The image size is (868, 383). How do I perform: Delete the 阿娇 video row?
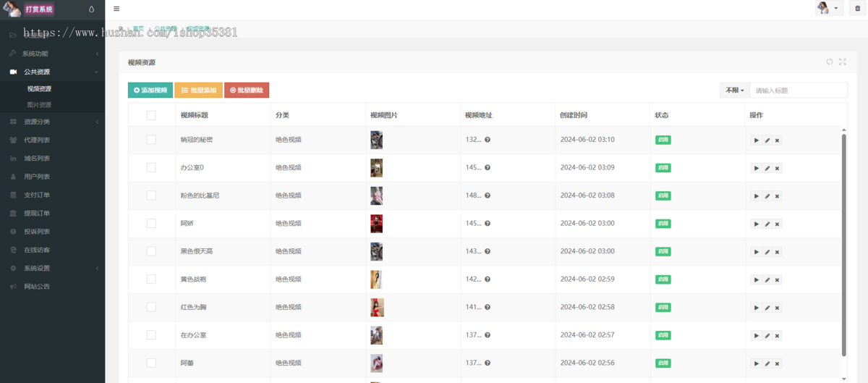click(777, 224)
